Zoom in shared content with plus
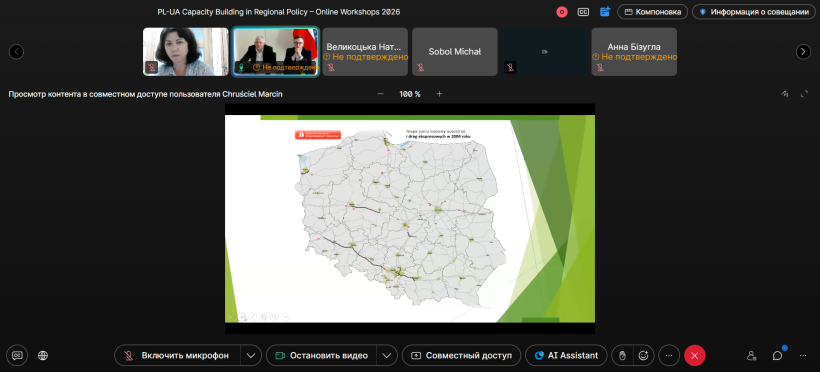 point(439,94)
